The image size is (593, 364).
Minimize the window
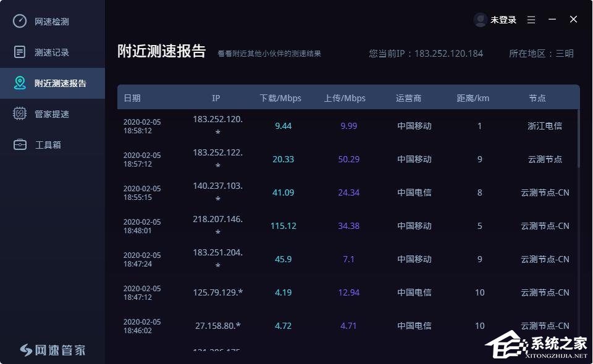(x=552, y=20)
